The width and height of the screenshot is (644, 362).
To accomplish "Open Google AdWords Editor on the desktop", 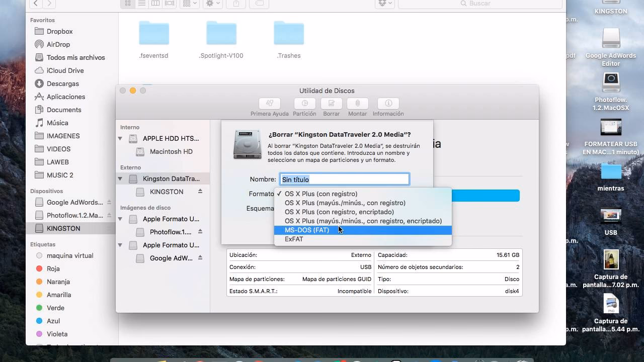I will point(610,38).
